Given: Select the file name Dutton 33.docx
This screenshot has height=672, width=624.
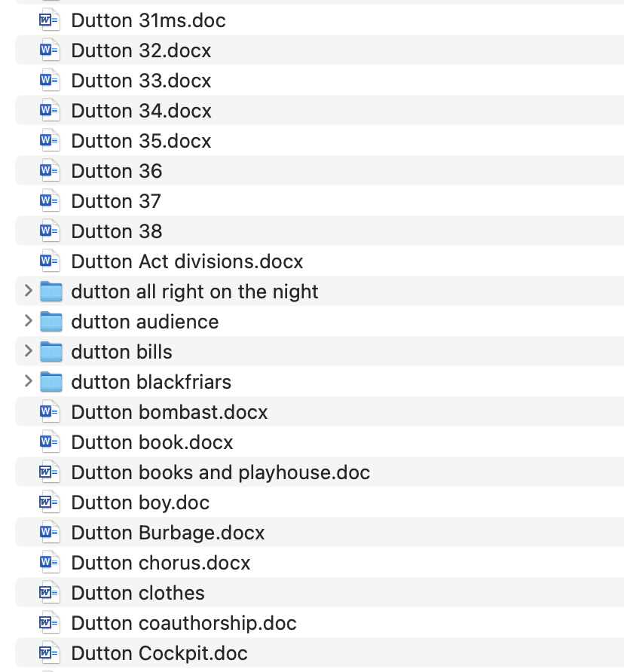Looking at the screenshot, I should pyautogui.click(x=141, y=81).
